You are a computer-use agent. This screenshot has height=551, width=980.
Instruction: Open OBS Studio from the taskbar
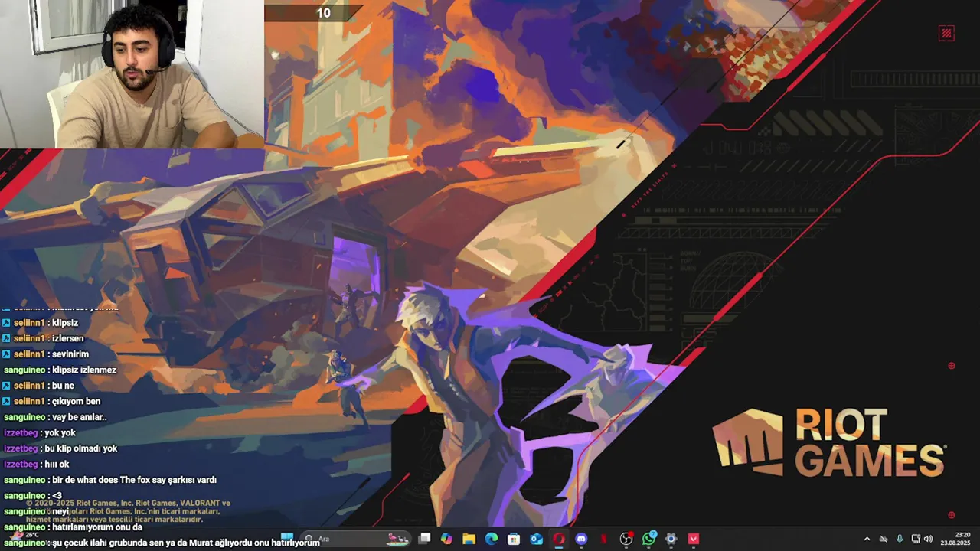[x=626, y=539]
